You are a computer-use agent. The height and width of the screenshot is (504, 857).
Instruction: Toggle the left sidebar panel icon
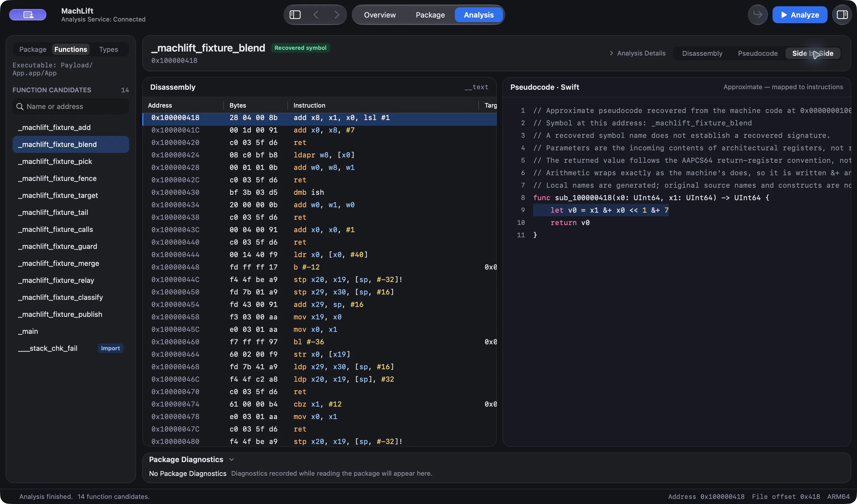click(x=295, y=15)
